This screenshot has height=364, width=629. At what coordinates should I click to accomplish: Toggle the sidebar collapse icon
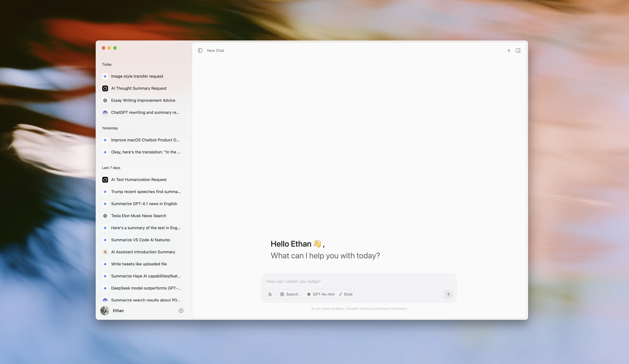tap(200, 50)
